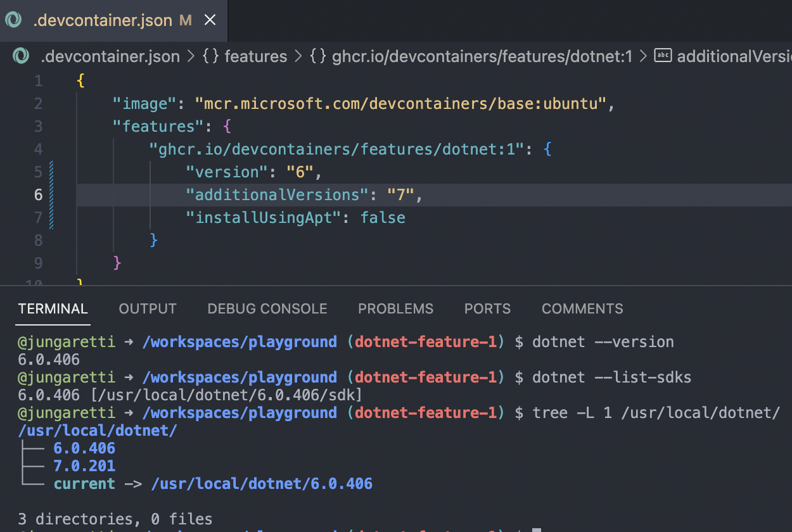792x532 pixels.
Task: Click line number 1 in gutter
Action: (39, 81)
